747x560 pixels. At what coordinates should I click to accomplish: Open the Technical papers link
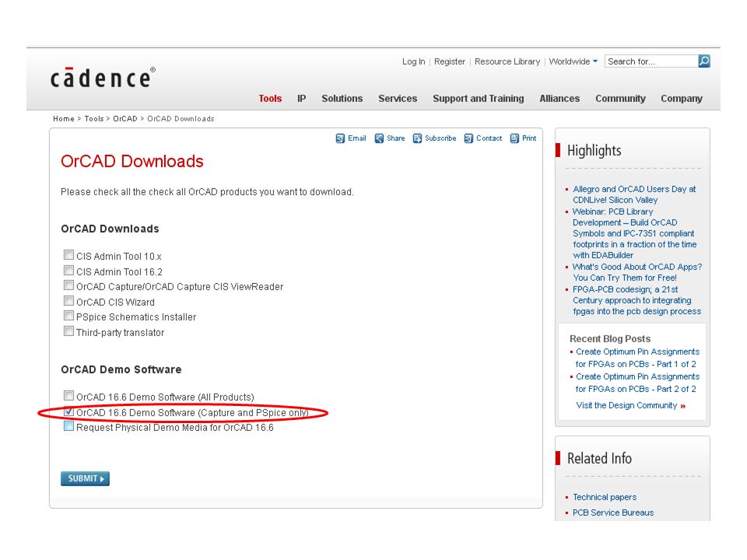[x=605, y=497]
